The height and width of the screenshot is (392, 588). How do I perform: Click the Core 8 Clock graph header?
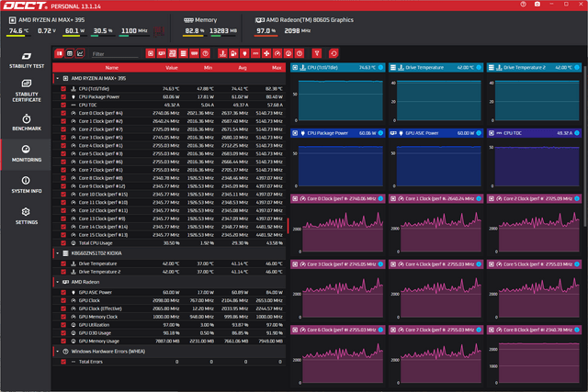[x=534, y=330]
